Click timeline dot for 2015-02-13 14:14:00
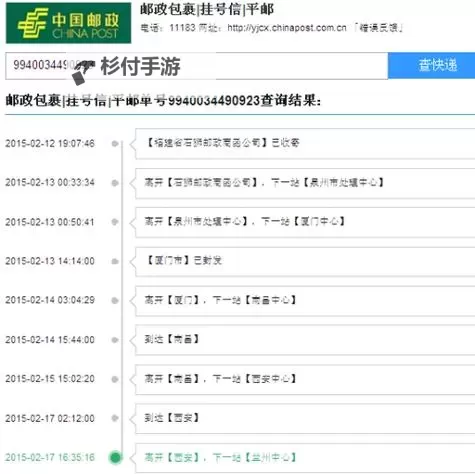Viewport: 475px width, 474px height. pyautogui.click(x=115, y=261)
